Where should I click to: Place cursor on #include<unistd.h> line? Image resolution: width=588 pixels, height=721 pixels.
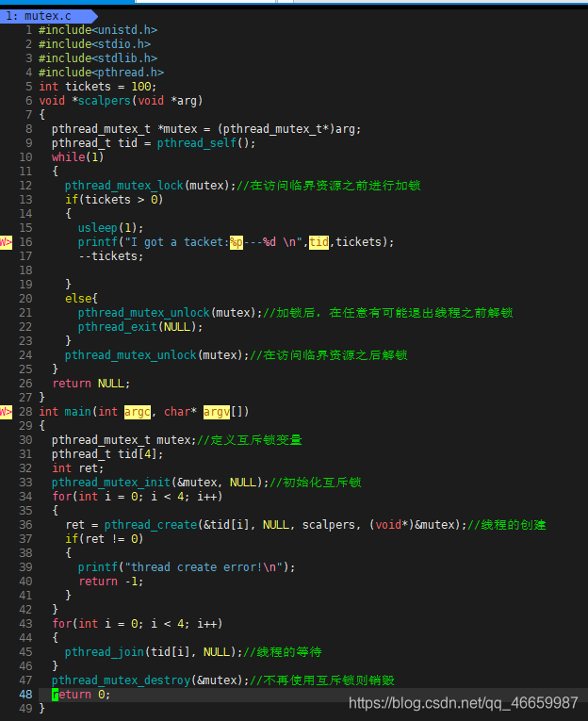tap(98, 30)
